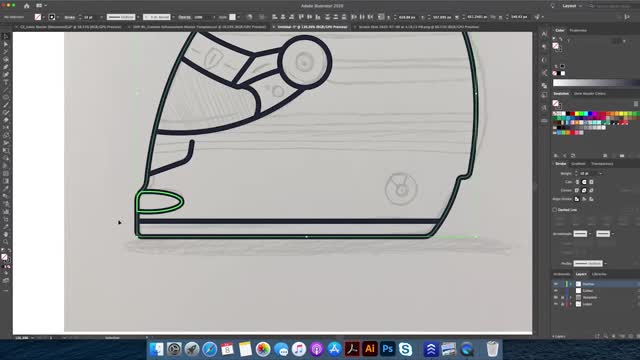Open Photoshop from the Dock
The width and height of the screenshot is (640, 360).
387,349
